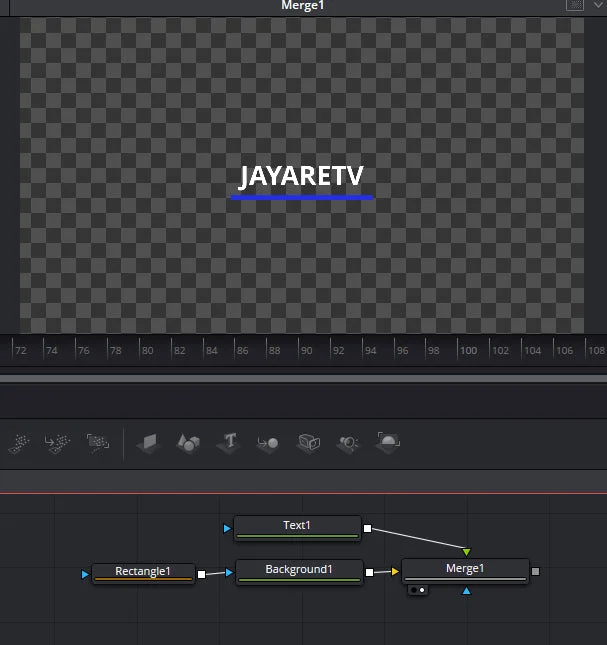Screen dimensions: 607x645
Task: Add an Image Plane 3D node
Action: pos(148,443)
